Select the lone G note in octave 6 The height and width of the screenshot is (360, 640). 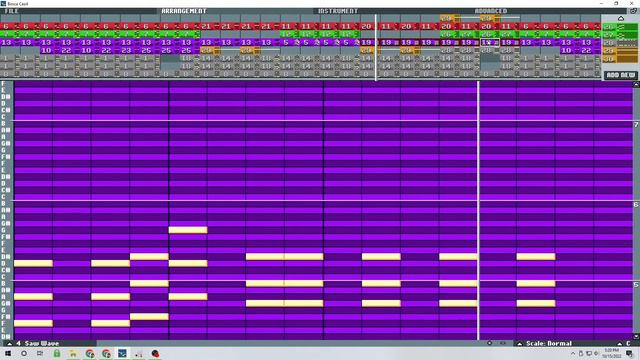click(x=188, y=230)
